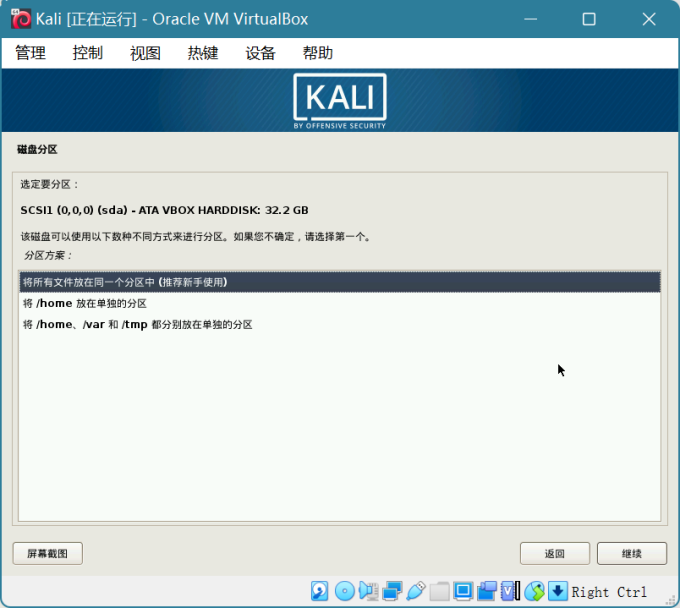The image size is (681, 609).
Task: Click the SCSI1 (sda) VBOX HARDDISK text
Action: (164, 210)
